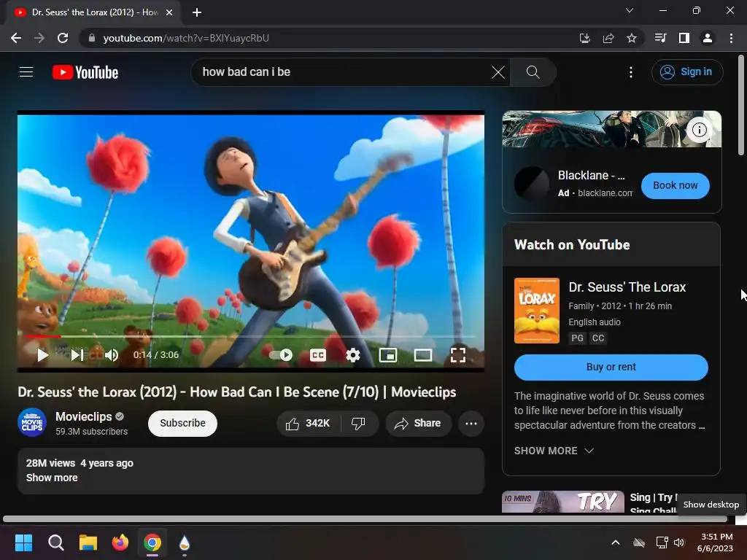Enter full screen mode
747x560 pixels.
pos(458,355)
